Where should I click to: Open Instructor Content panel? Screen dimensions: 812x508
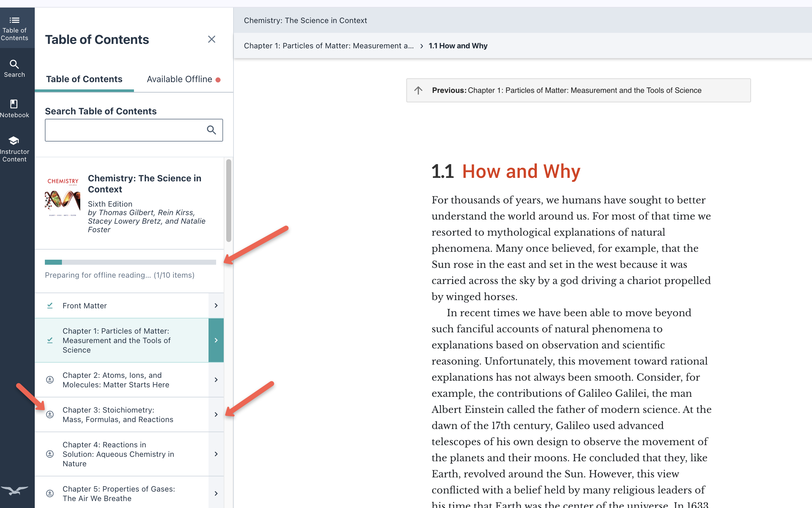pos(14,149)
